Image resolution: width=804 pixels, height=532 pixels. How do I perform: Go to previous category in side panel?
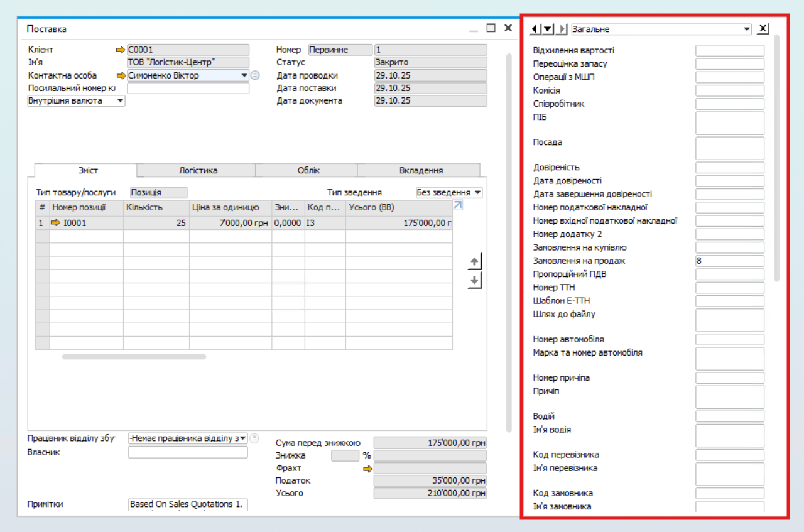[534, 29]
